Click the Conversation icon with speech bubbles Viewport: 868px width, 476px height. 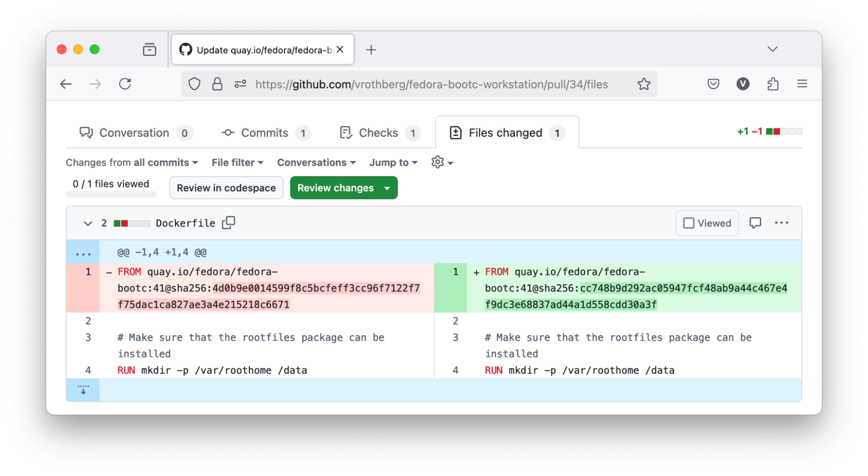pos(86,133)
